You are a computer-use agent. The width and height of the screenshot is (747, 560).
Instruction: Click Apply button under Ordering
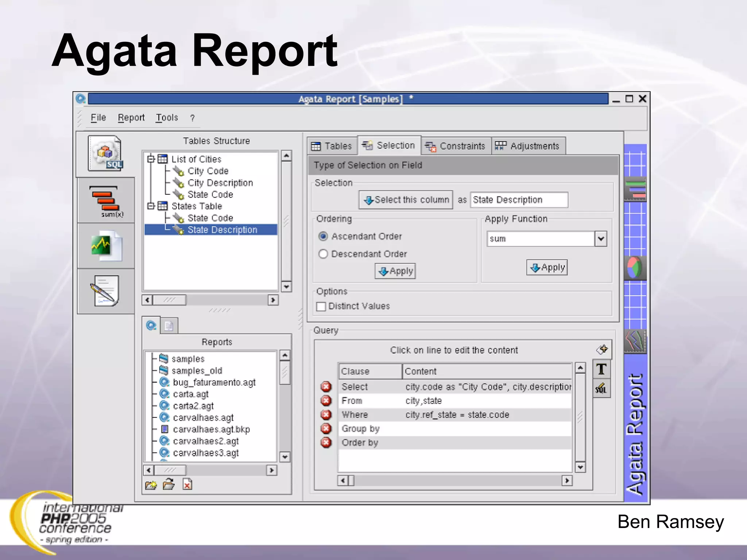(x=395, y=271)
